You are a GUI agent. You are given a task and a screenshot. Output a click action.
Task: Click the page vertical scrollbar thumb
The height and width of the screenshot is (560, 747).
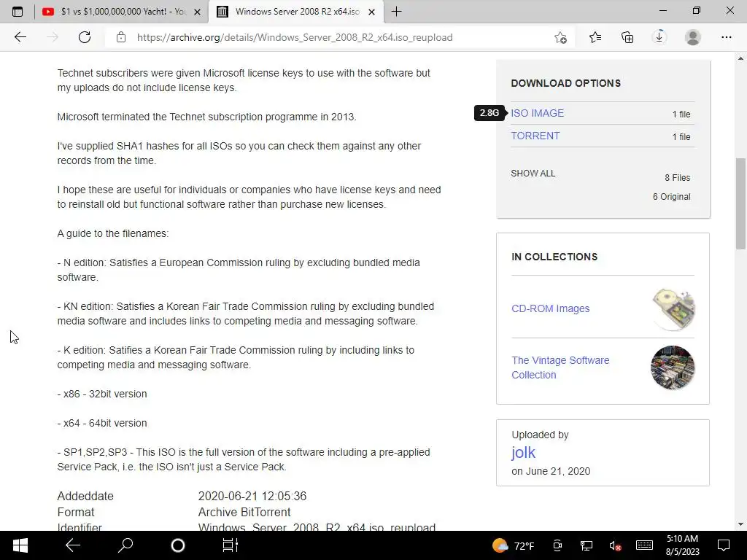740,203
